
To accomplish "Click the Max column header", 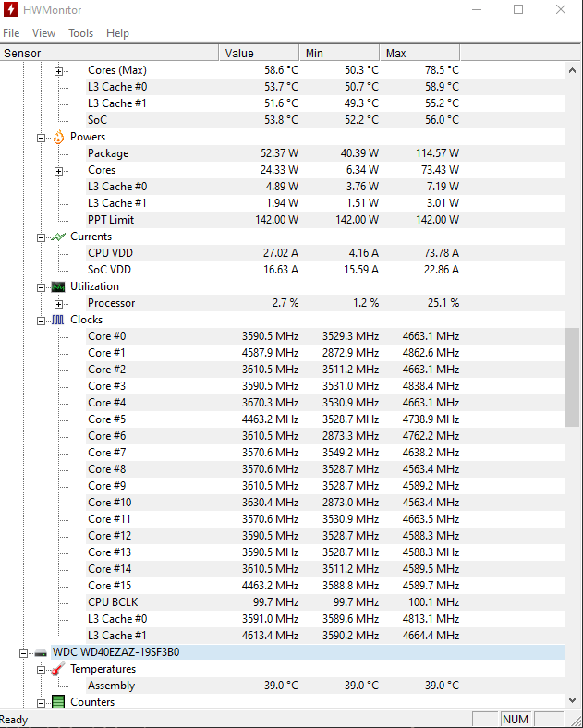I will 419,53.
